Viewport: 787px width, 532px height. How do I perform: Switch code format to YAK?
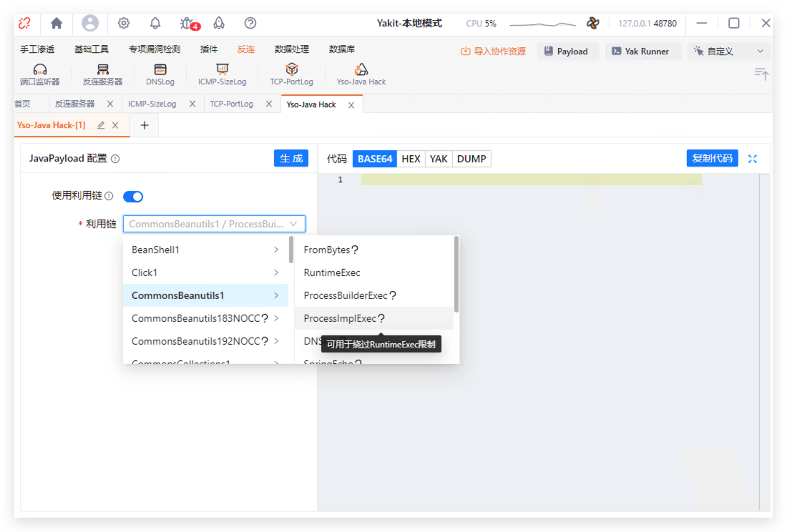click(x=439, y=159)
